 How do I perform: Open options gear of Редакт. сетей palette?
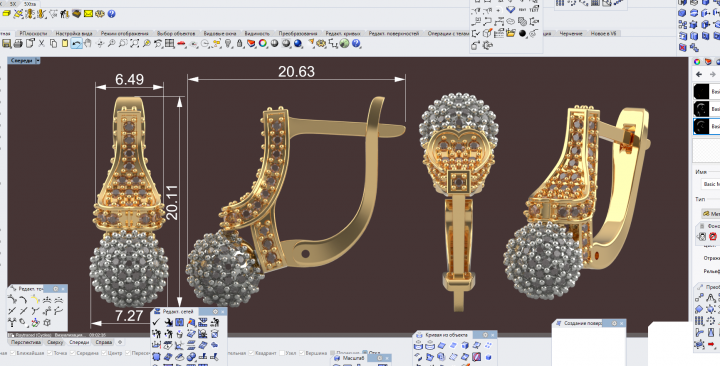[x=215, y=312]
